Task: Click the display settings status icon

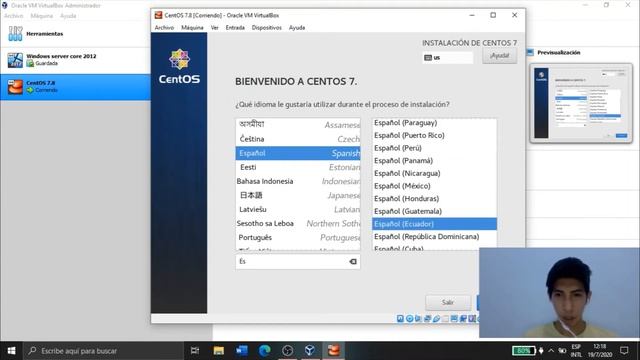Action: pyautogui.click(x=454, y=318)
